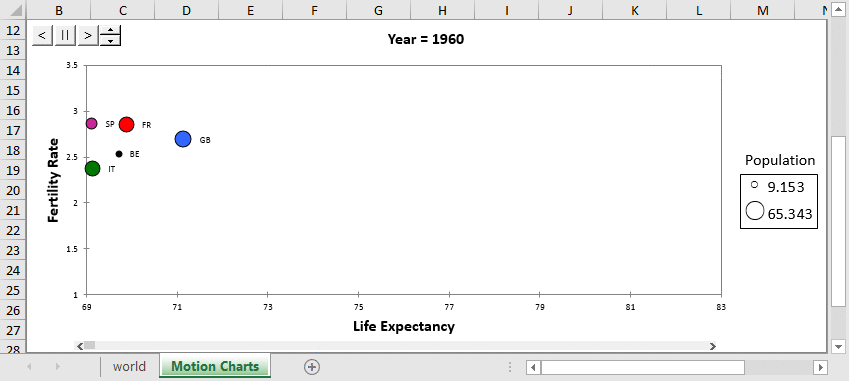Select the Motion Charts sheet tab
The height and width of the screenshot is (381, 849).
pyautogui.click(x=215, y=366)
